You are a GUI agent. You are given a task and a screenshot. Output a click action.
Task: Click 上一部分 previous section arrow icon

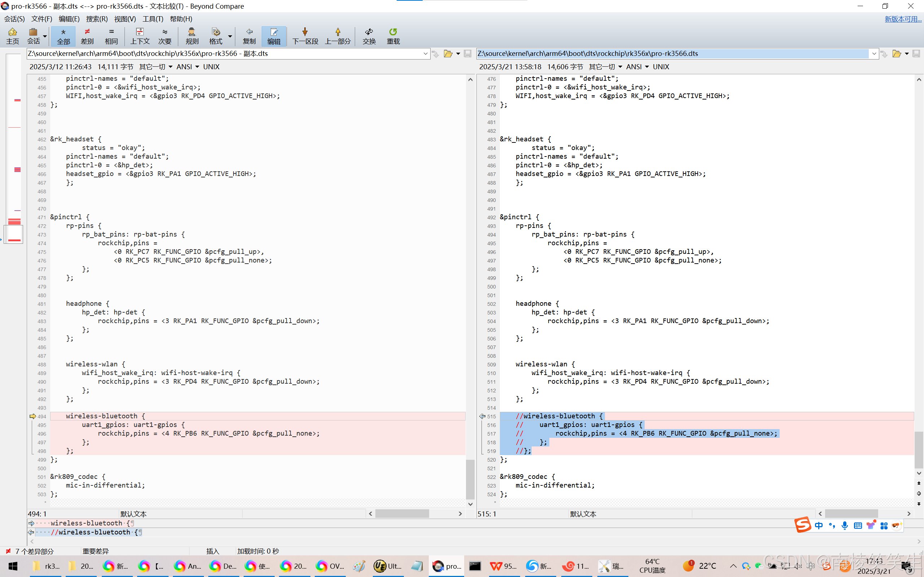coord(337,32)
